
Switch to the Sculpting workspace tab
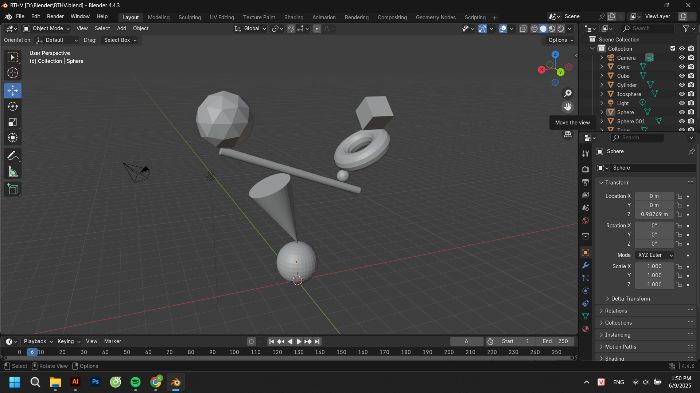click(x=190, y=17)
